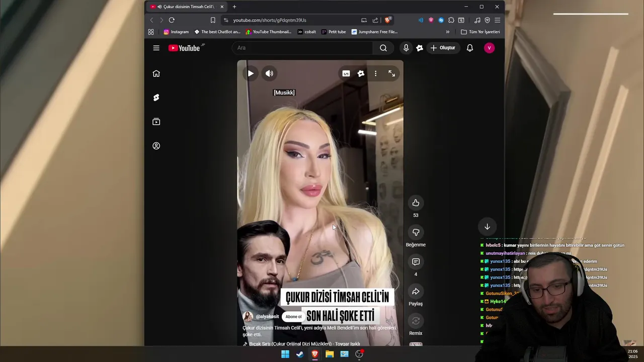Click the Oluştur create button

point(443,48)
